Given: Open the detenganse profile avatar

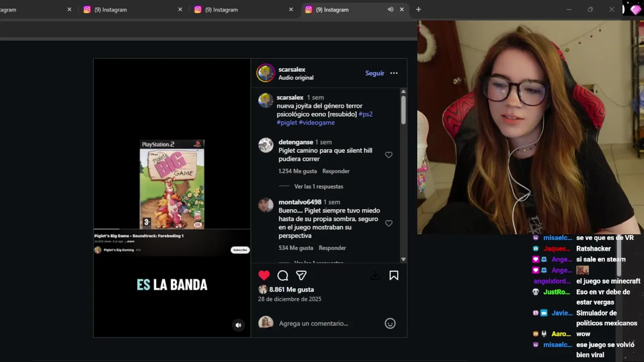Looking at the screenshot, I should [266, 145].
